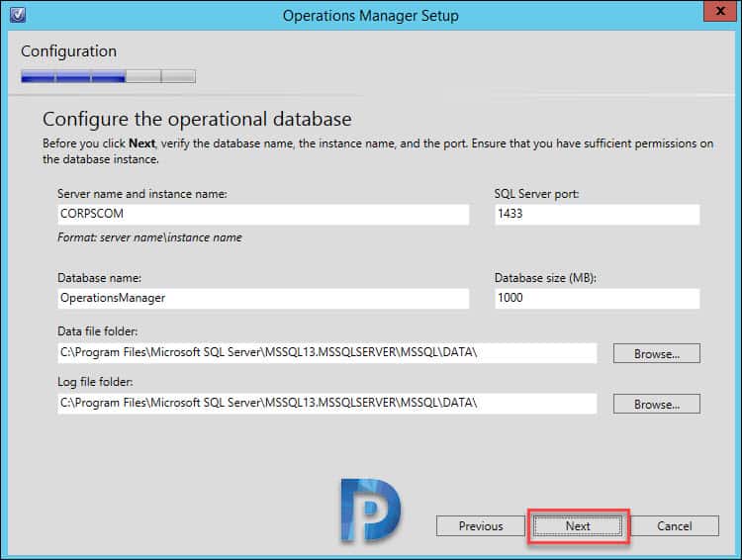Click the Data file folder path field
The image size is (742, 560).
click(327, 352)
